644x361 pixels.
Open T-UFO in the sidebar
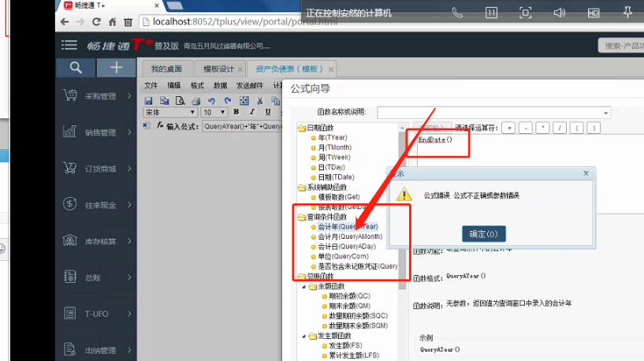pos(96,314)
